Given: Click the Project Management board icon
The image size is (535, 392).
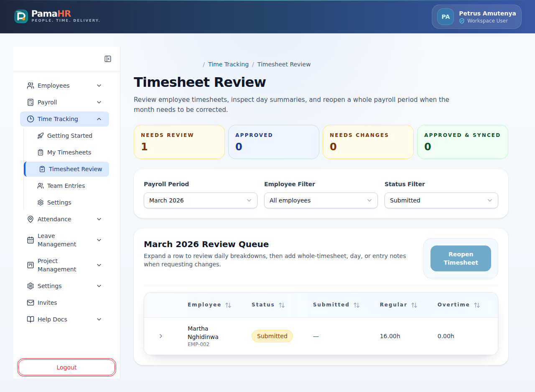Looking at the screenshot, I should (31, 265).
